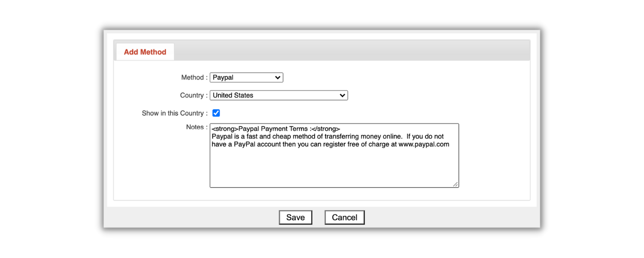Switch to the Add Method tab
This screenshot has width=644, height=258.
point(145,52)
